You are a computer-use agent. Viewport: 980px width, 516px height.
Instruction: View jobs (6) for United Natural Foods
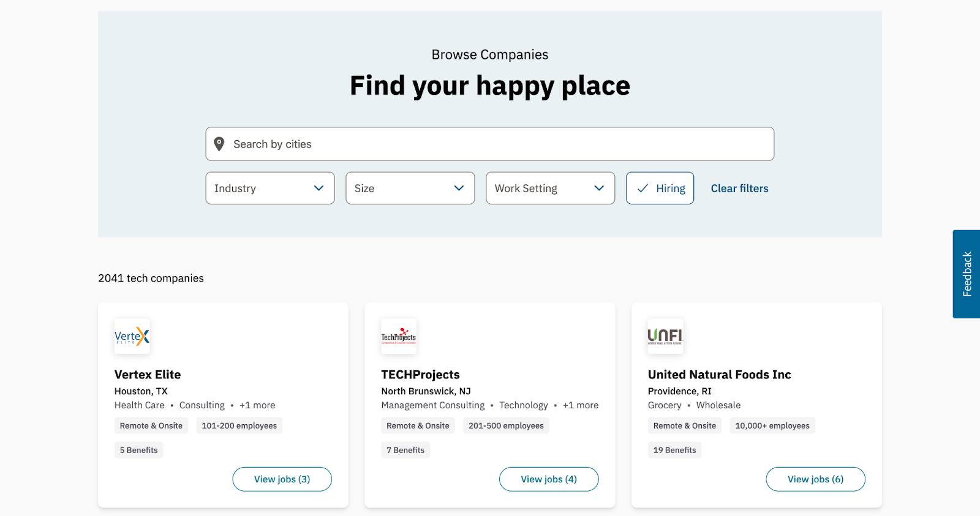coord(815,479)
